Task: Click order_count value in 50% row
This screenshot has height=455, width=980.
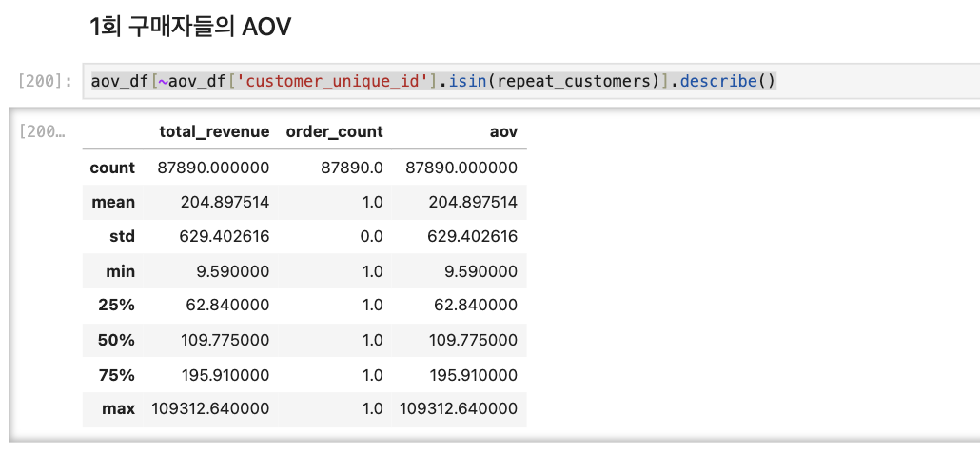Action: pos(373,340)
